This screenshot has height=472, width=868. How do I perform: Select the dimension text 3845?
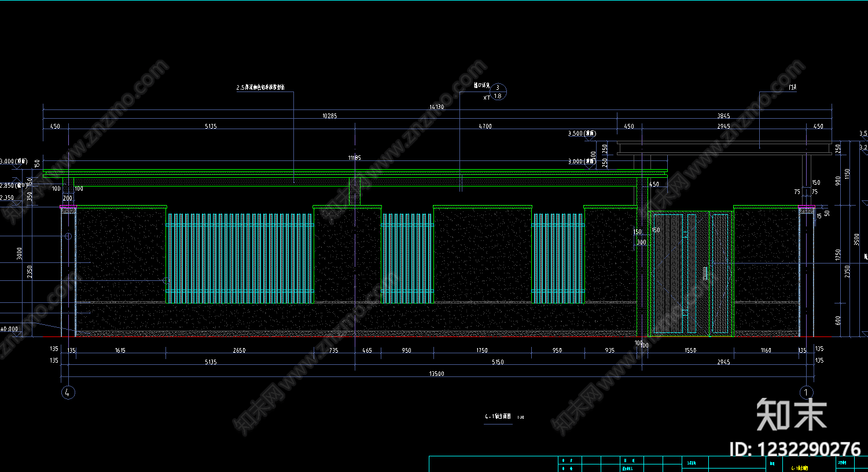pyautogui.click(x=724, y=116)
